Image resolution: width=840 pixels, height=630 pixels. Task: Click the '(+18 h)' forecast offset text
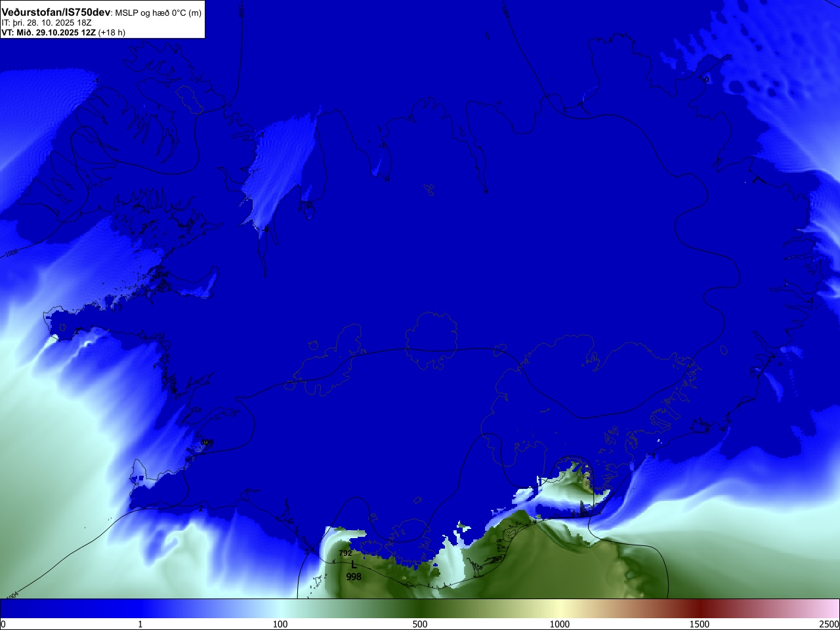tap(112, 32)
